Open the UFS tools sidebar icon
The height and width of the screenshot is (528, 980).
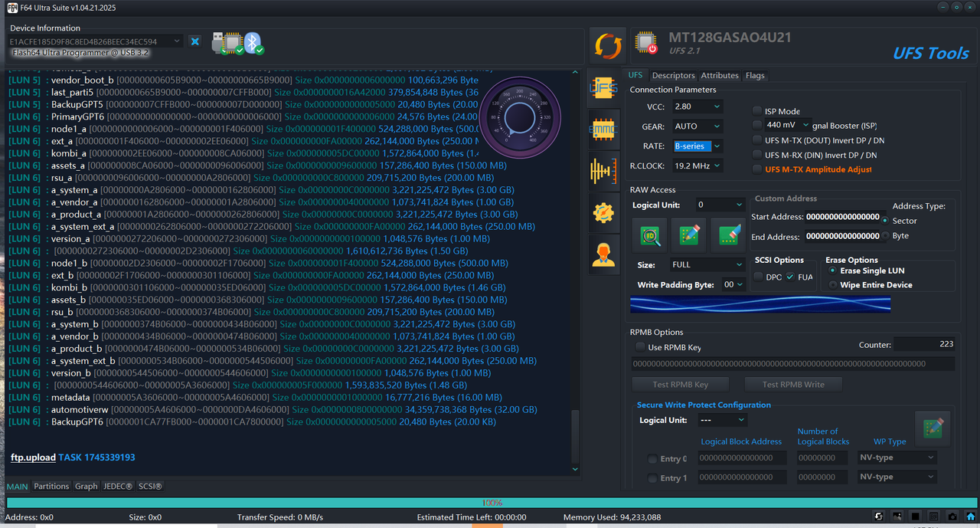pyautogui.click(x=604, y=88)
